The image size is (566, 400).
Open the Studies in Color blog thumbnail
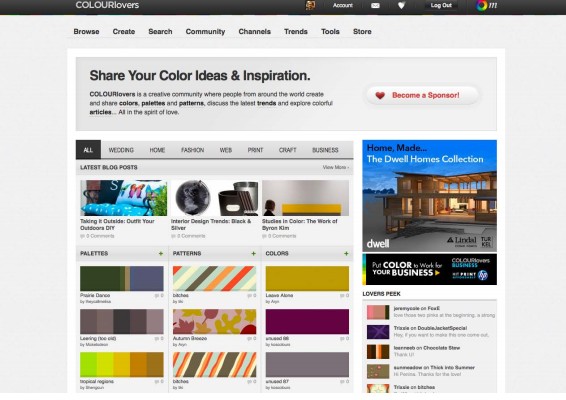tap(306, 198)
